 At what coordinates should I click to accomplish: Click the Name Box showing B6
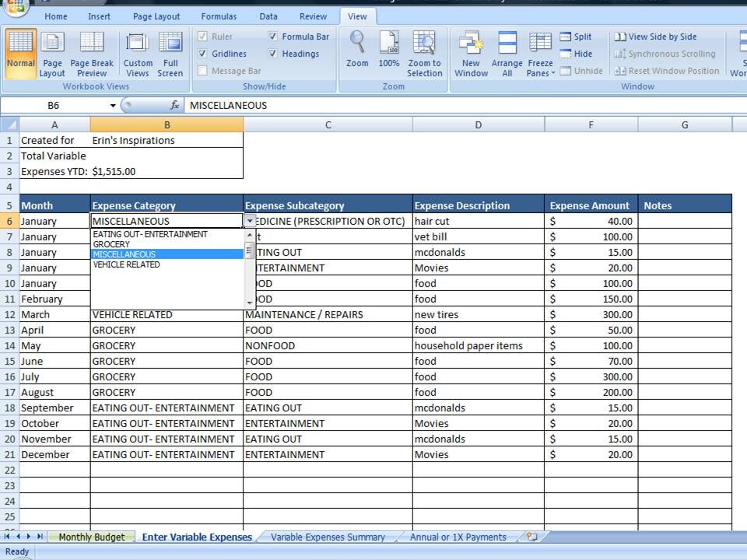point(54,105)
